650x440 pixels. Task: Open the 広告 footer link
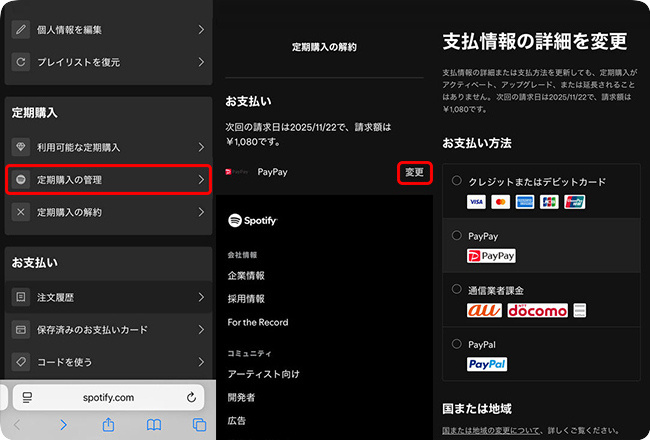click(237, 421)
